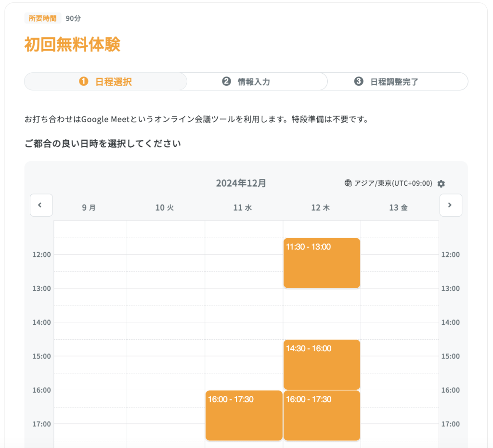
Task: Click the 13 金 Friday column header
Action: (398, 208)
